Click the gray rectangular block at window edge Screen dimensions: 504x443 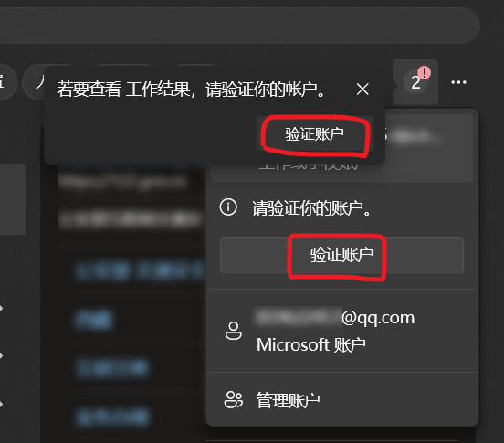pos(13,199)
